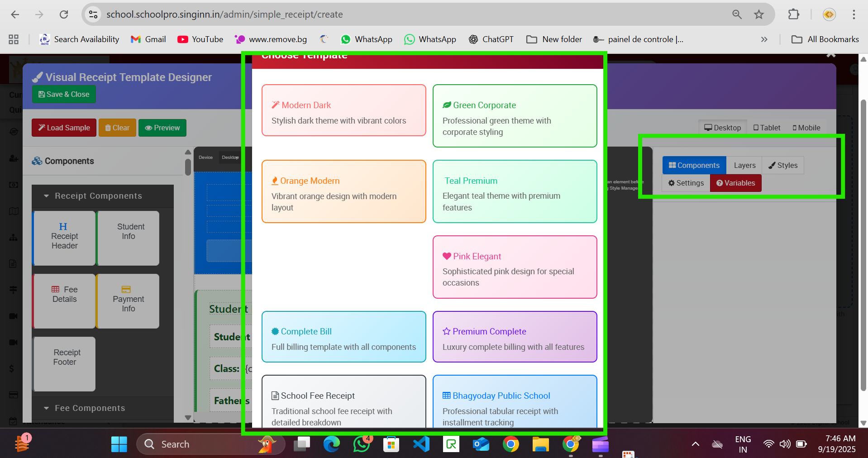The image size is (868, 458).
Task: Show more bookmarks via the overflow chevron
Action: click(764, 39)
